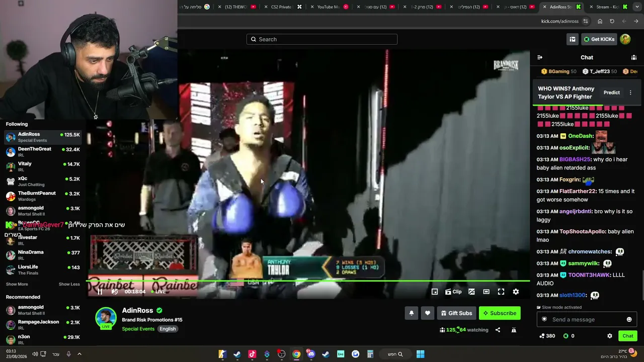Share the stream via the share icon
This screenshot has width=644, height=362.
click(x=498, y=330)
